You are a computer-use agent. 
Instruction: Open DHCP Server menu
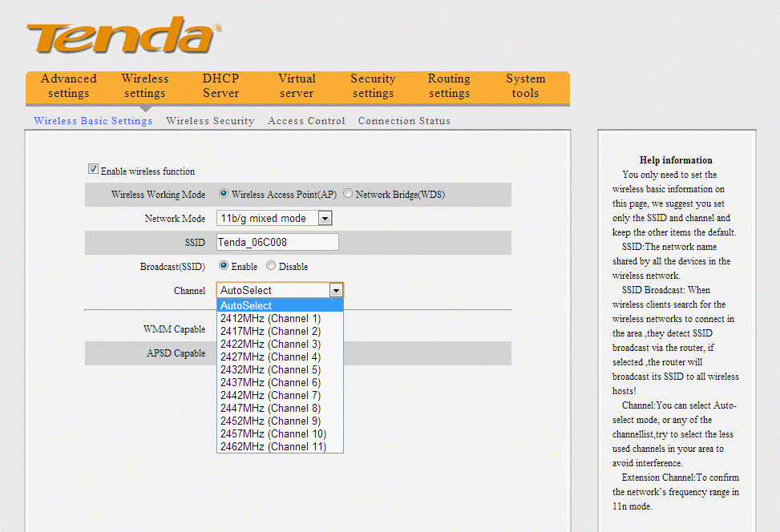tap(221, 86)
